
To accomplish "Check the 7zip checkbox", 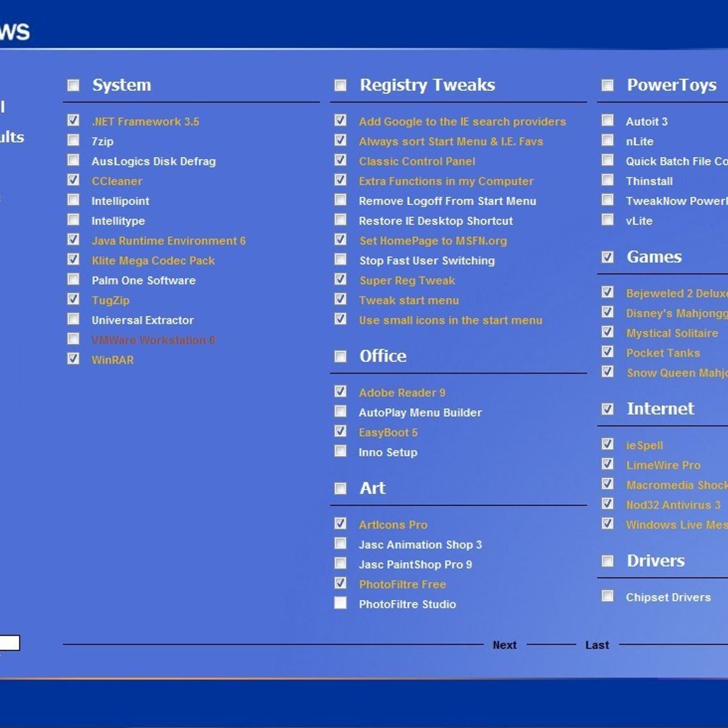I will click(x=73, y=141).
